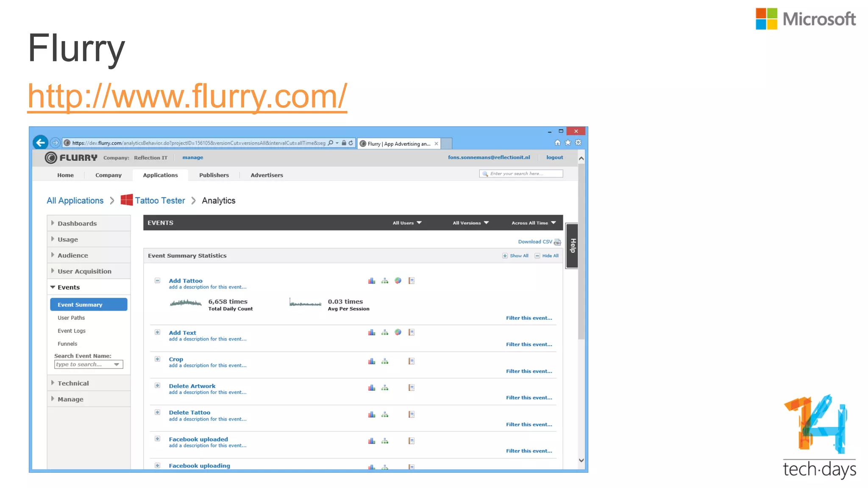Open event log icon for Add Tattoo

[411, 280]
